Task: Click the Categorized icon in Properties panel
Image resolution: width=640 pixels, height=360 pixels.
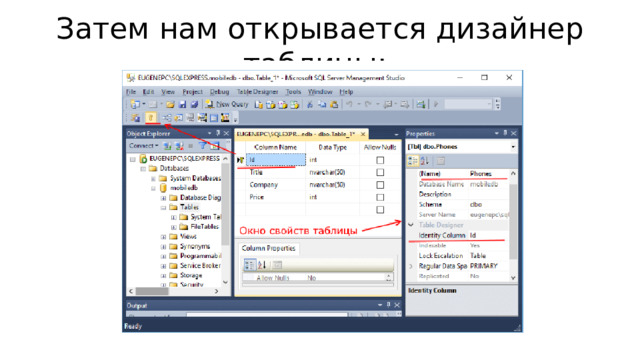Action: click(x=413, y=161)
